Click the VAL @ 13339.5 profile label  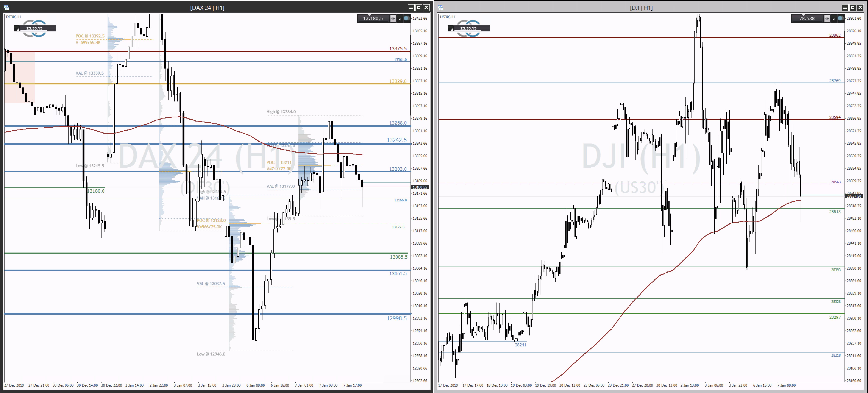click(x=90, y=73)
